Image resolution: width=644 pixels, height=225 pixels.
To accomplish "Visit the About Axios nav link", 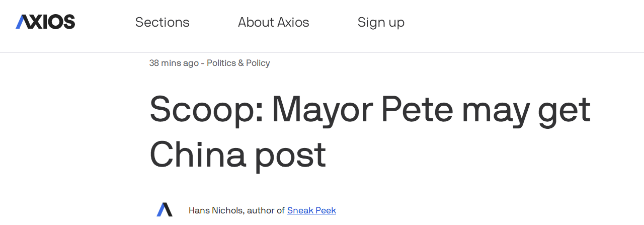I will 273,22.
